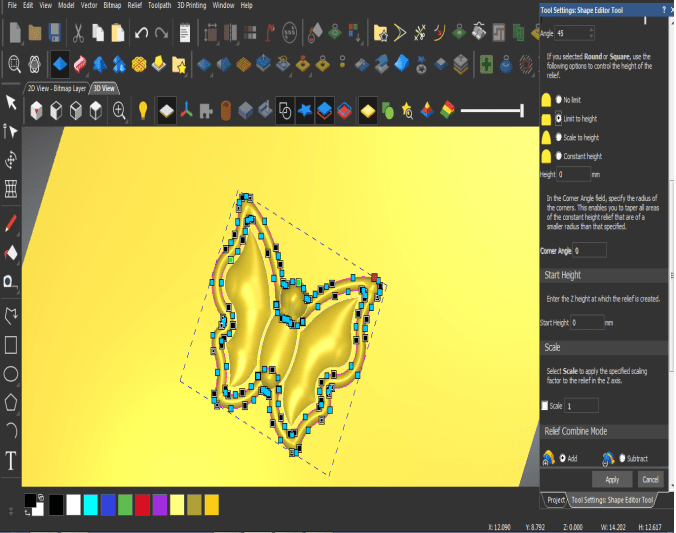676x533 pixels.
Task: Enable the Scale checkbox
Action: [x=545, y=406]
